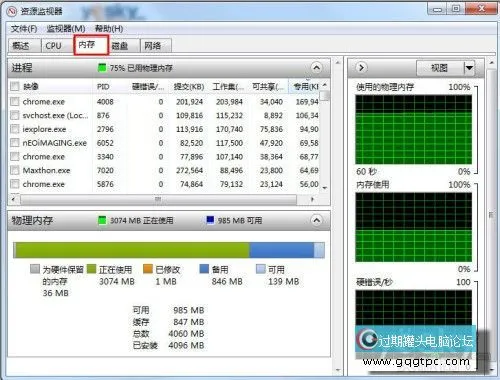This screenshot has height=380, width=500.
Task: Click the green 正在使用 header indicator square
Action: click(x=102, y=220)
